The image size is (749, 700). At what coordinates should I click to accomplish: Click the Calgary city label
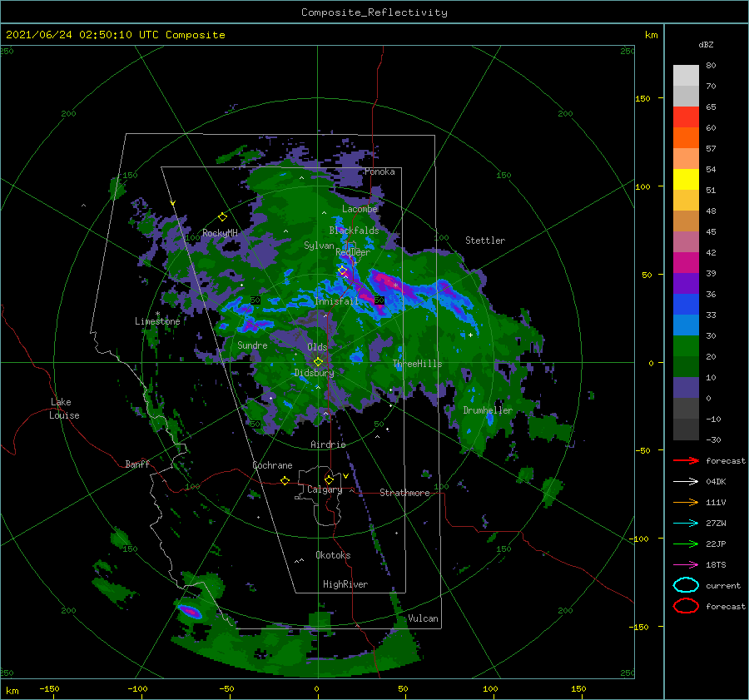pyautogui.click(x=325, y=489)
